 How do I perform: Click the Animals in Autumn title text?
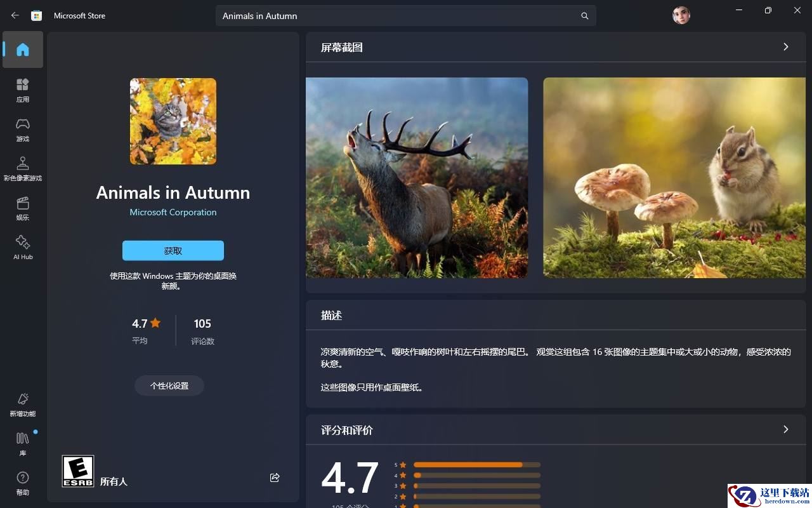click(x=173, y=192)
